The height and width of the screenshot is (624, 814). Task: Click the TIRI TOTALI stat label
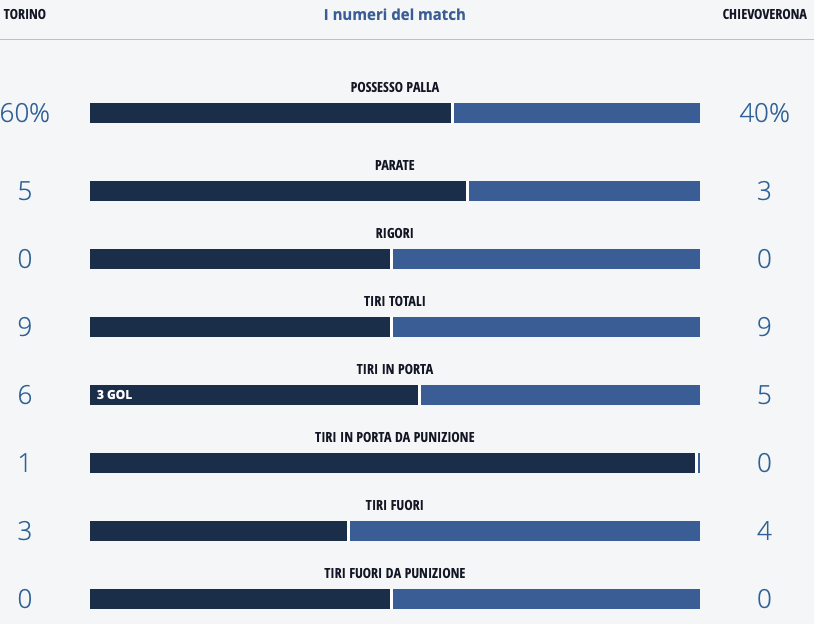[x=394, y=301]
